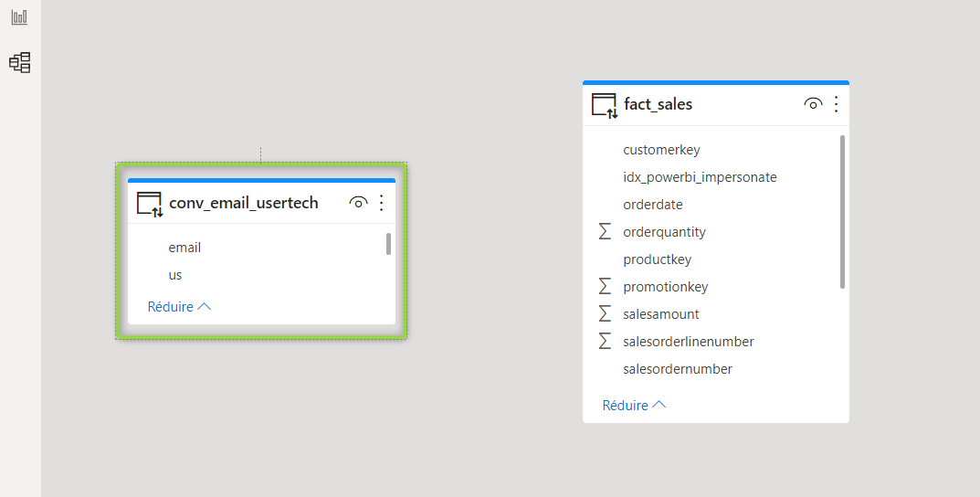Open the Model view icon in sidebar
Viewport: 980px width, 497px height.
[x=20, y=62]
